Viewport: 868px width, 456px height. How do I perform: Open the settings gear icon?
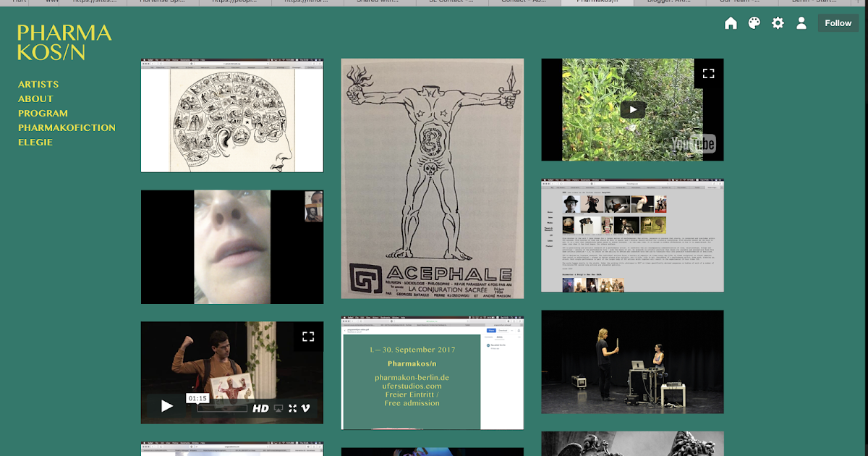(778, 23)
